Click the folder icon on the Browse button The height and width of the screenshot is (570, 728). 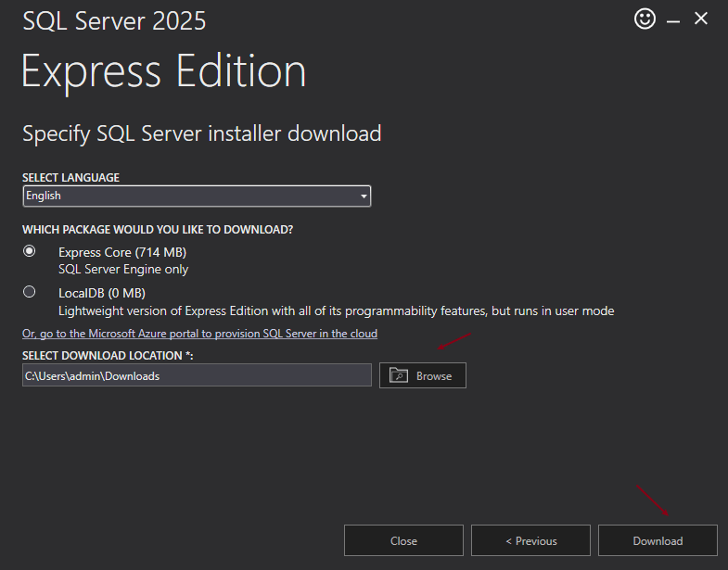(x=399, y=375)
